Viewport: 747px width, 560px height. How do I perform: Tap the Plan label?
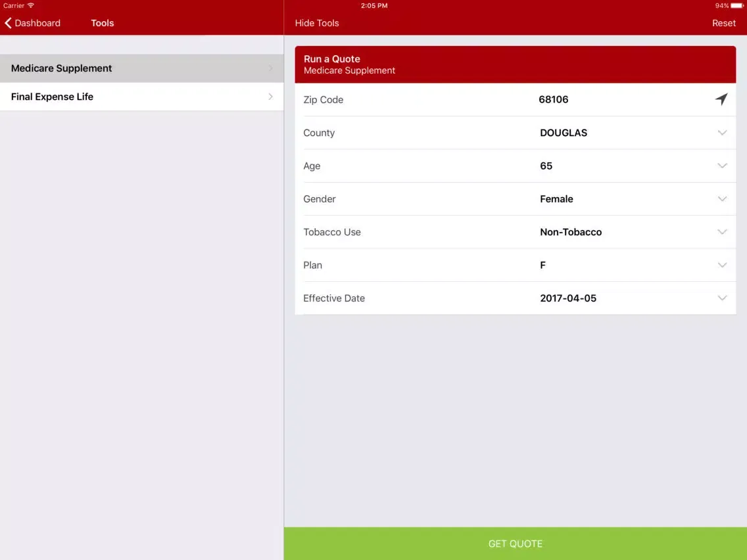click(x=312, y=266)
